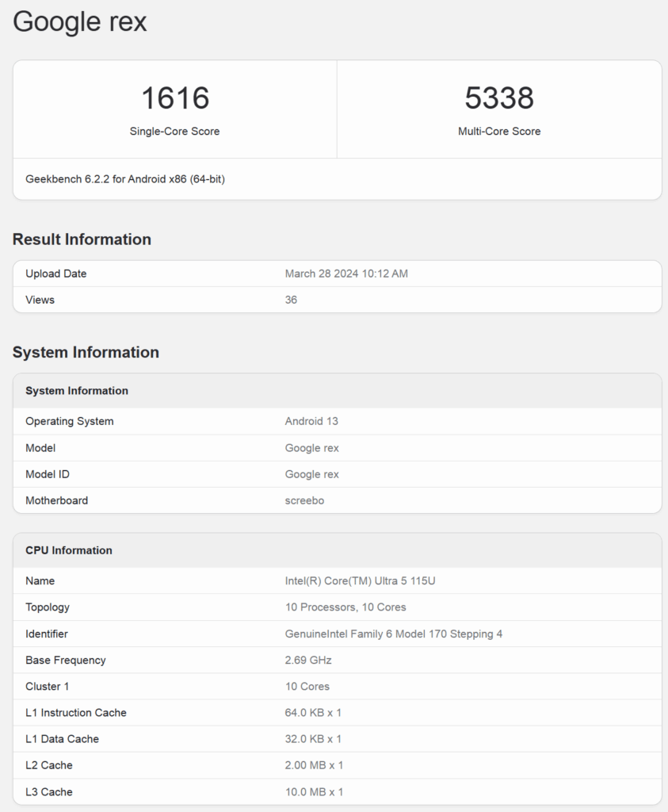The image size is (668, 812).
Task: Click the L1 Instruction Cache label
Action: coord(75,713)
